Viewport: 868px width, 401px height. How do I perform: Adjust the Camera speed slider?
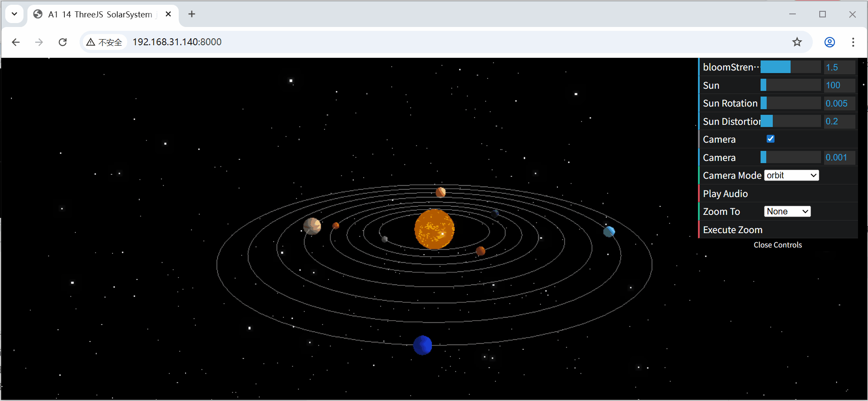[x=790, y=157]
